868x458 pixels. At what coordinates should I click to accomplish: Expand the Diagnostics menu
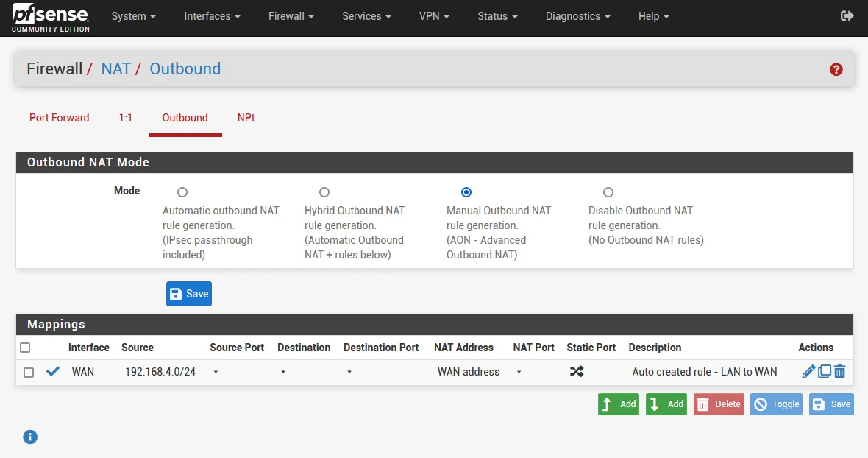pyautogui.click(x=577, y=16)
